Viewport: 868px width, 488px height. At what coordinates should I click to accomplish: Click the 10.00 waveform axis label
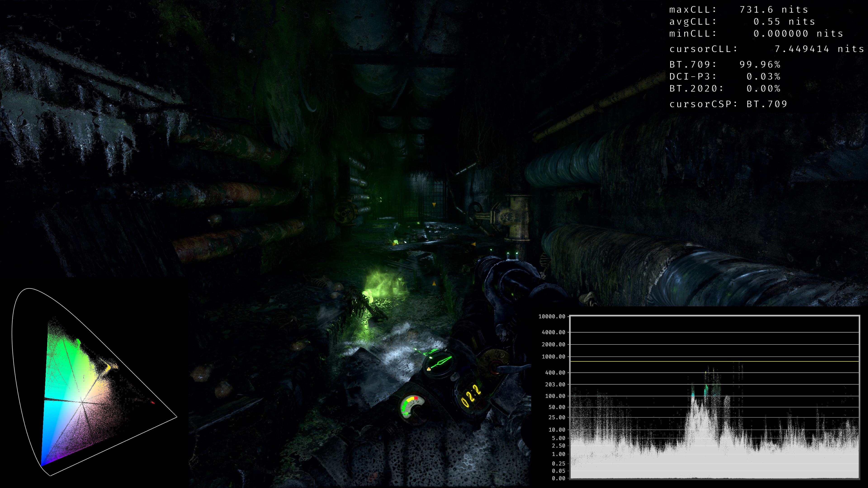[x=557, y=430]
